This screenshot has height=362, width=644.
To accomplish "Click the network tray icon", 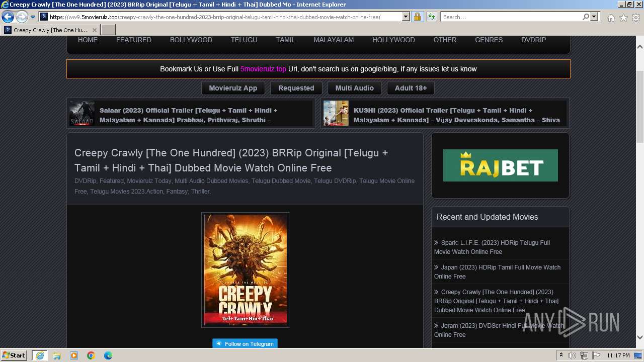I will click(585, 355).
